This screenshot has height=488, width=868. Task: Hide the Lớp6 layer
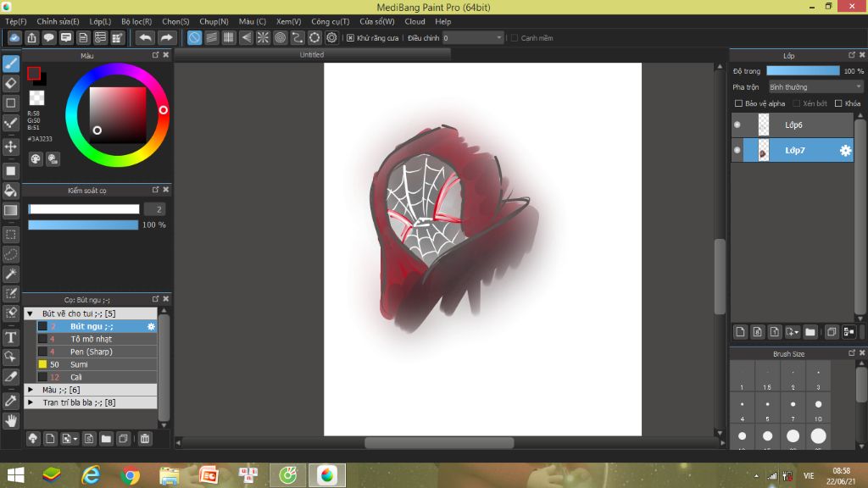pyautogui.click(x=737, y=125)
